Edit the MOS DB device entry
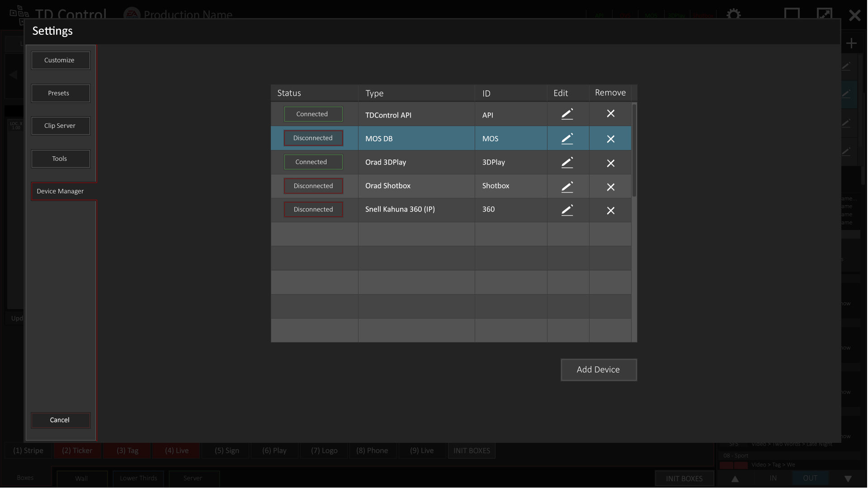The width and height of the screenshot is (868, 488). coord(567,139)
